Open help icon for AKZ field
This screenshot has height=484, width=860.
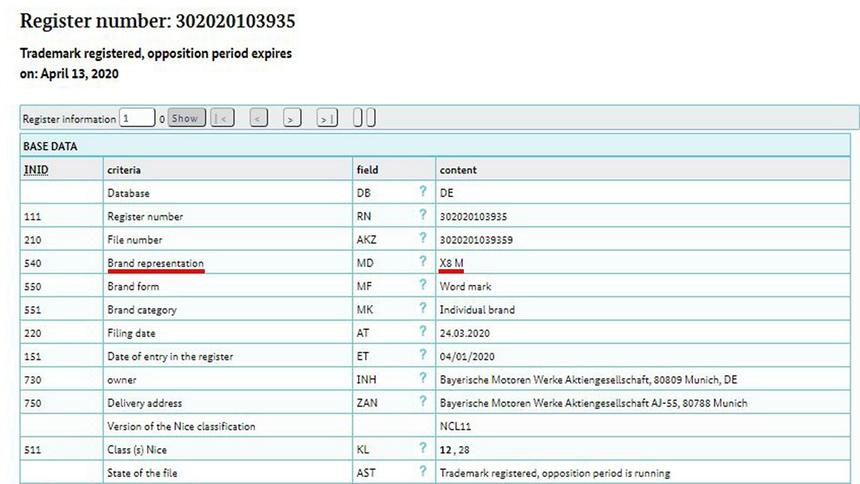422,238
